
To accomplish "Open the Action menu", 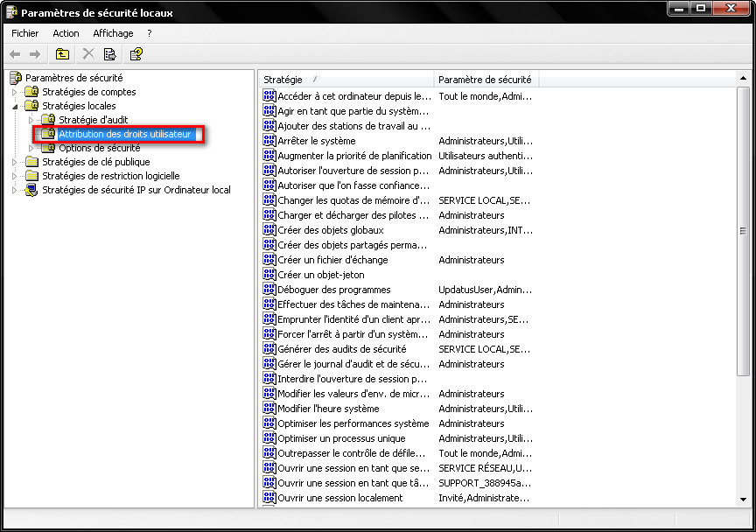I will pyautogui.click(x=66, y=33).
